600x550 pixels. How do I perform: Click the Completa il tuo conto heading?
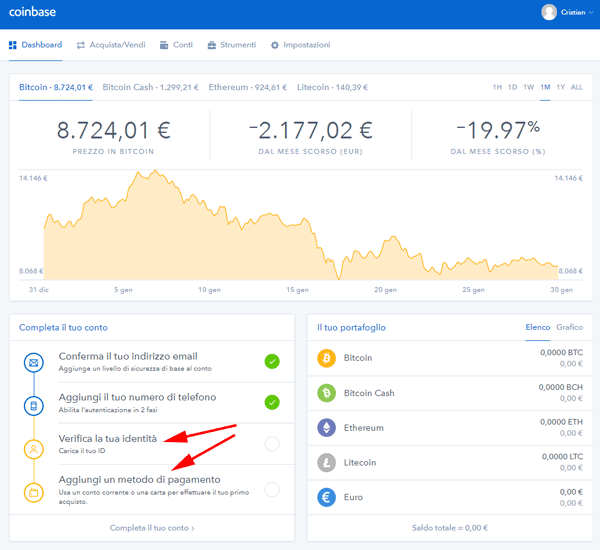64,328
